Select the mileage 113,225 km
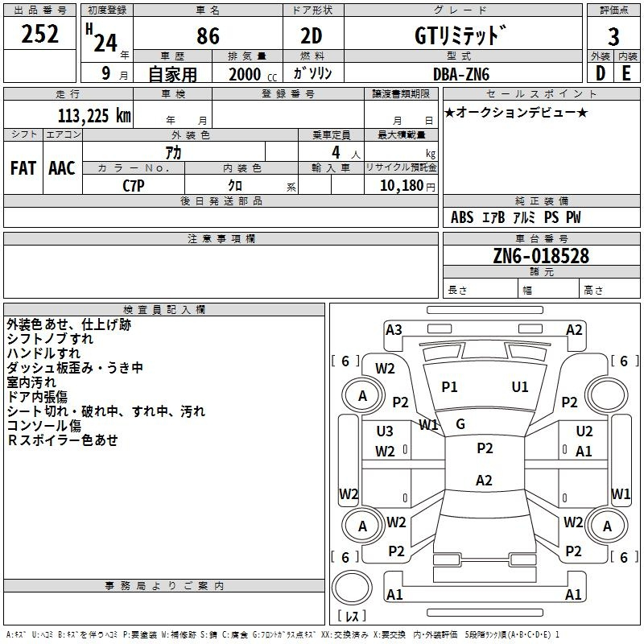This screenshot has width=644, height=644. (94, 116)
